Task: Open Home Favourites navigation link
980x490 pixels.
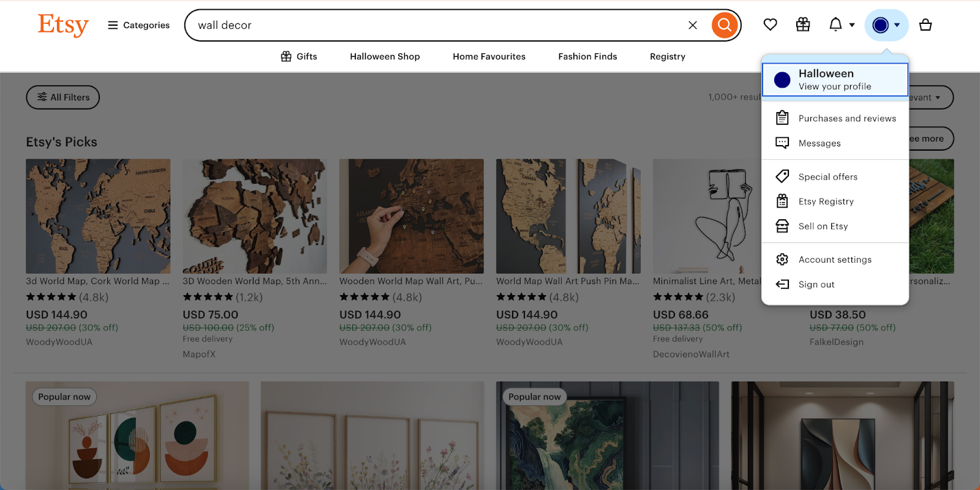Action: pos(489,56)
